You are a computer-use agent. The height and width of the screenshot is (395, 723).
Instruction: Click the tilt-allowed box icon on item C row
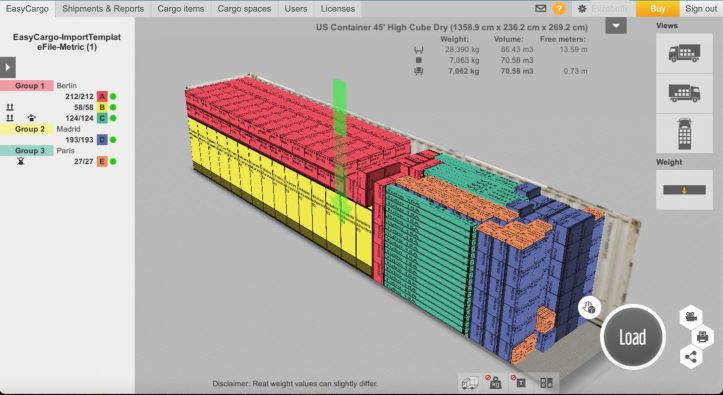31,118
